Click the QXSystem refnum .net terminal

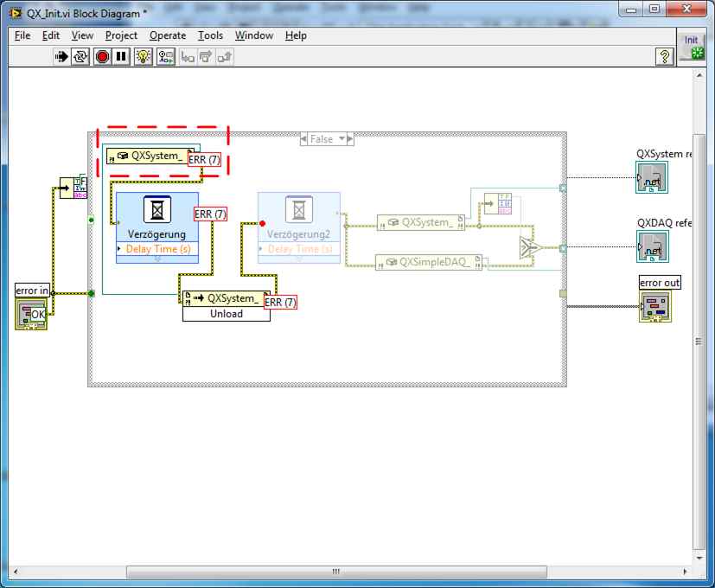click(x=652, y=178)
